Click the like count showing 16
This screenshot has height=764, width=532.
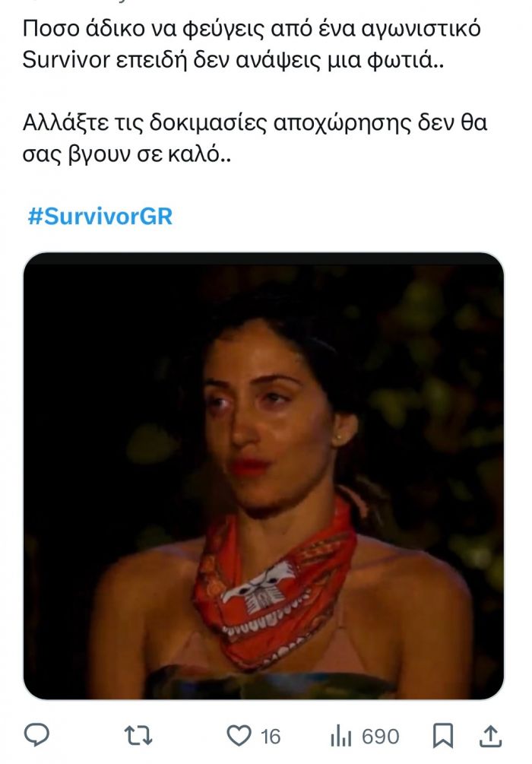coord(271,736)
